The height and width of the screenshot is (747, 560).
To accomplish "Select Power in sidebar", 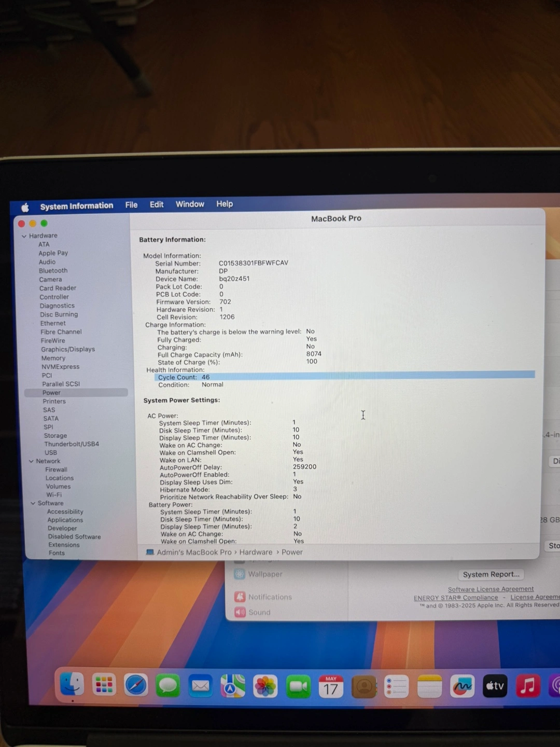I will tap(76, 393).
